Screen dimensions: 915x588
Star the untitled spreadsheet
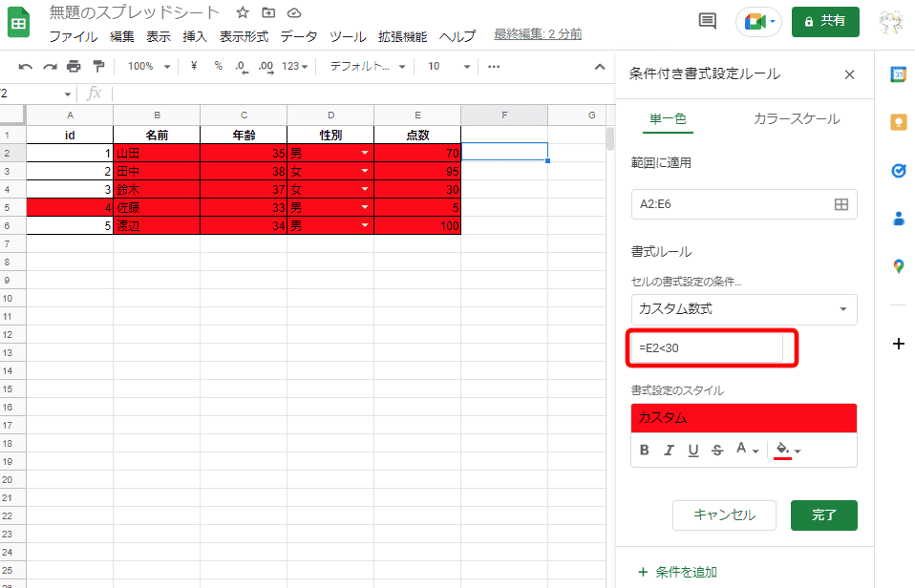[243, 13]
